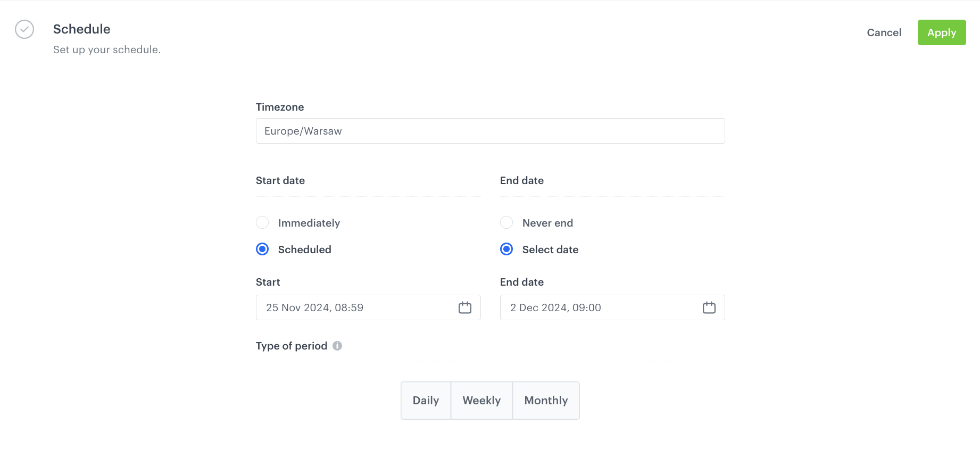The image size is (980, 466).
Task: Switch period type to Monthly
Action: pos(546,401)
